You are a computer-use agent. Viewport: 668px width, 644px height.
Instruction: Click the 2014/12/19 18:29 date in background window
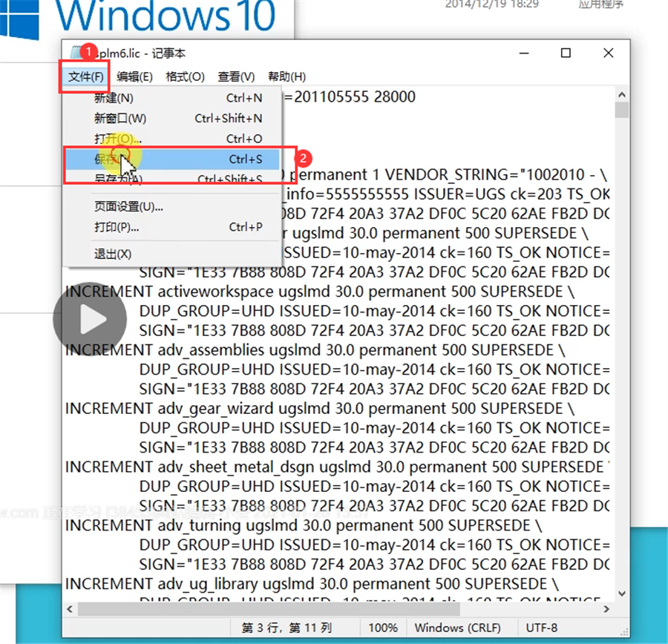pyautogui.click(x=492, y=4)
